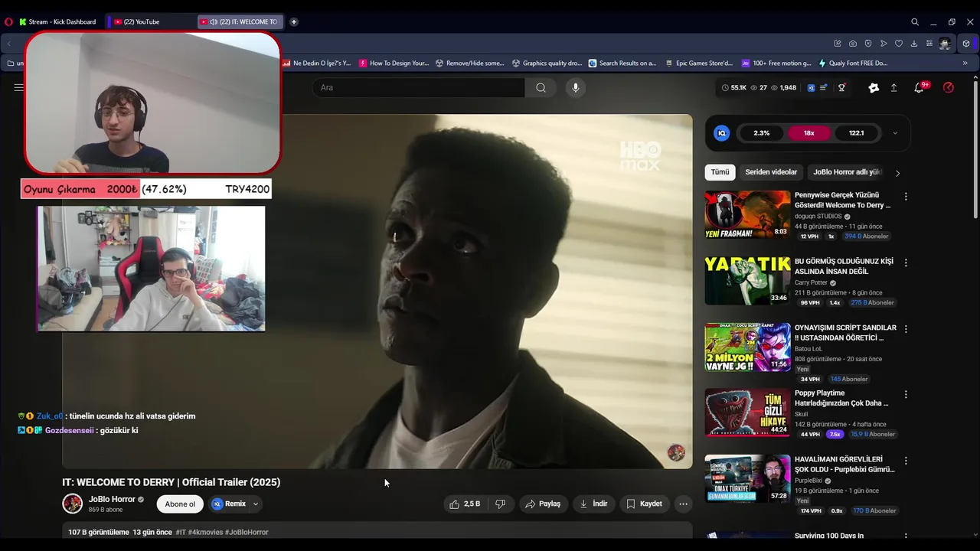Switch to Stream - Kick Dashboard tab
The height and width of the screenshot is (551, 980).
58,22
